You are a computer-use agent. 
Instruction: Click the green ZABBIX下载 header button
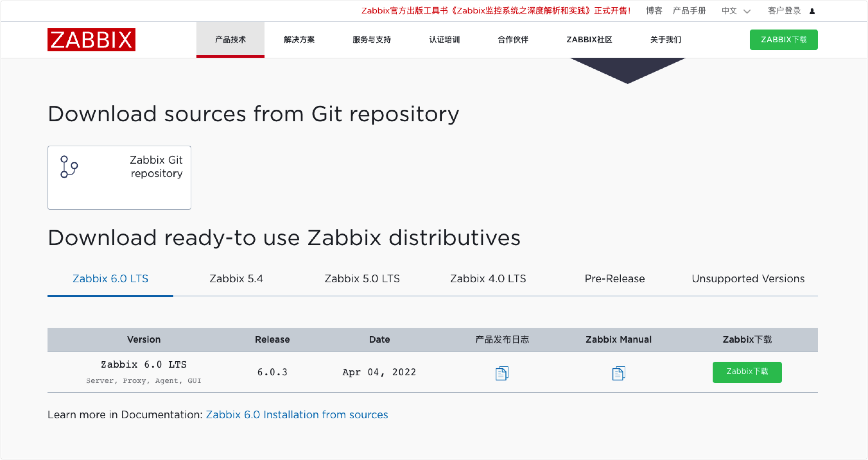tap(784, 40)
